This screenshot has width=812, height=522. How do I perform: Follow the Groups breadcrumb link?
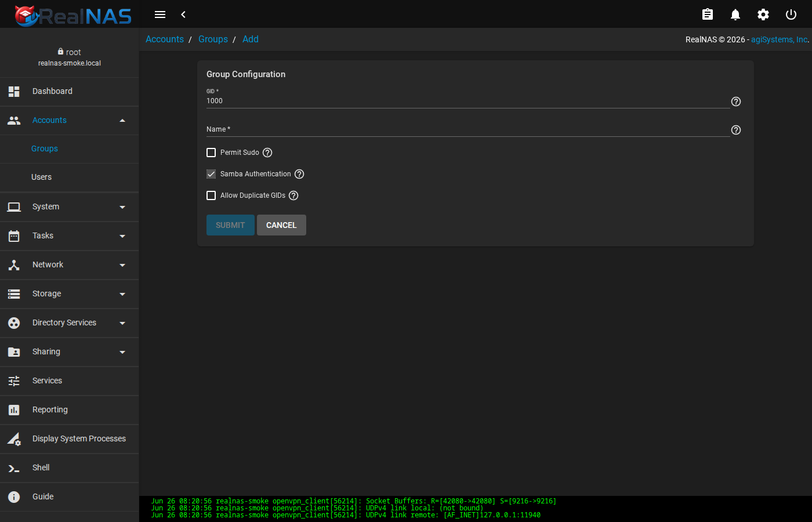pyautogui.click(x=213, y=39)
